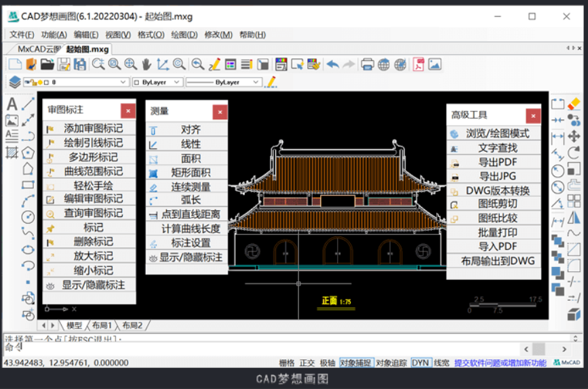Viewport: 588px width, 389px height.
Task: Click the New file icon in toolbar
Action: (15, 64)
